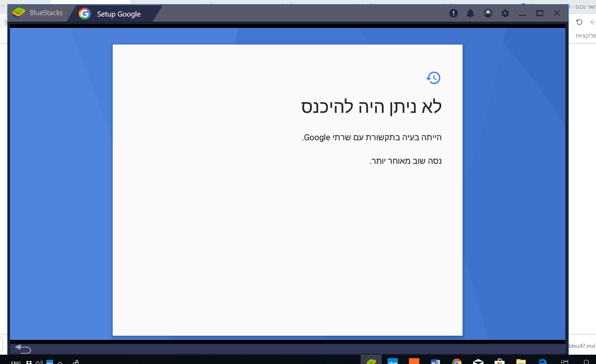Open Dropbox tray icon

coord(29,362)
